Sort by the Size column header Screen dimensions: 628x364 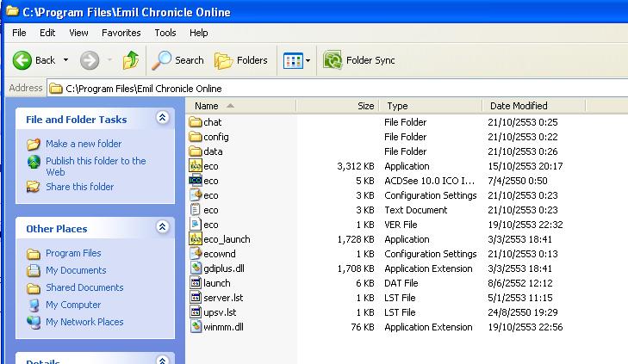pos(338,106)
